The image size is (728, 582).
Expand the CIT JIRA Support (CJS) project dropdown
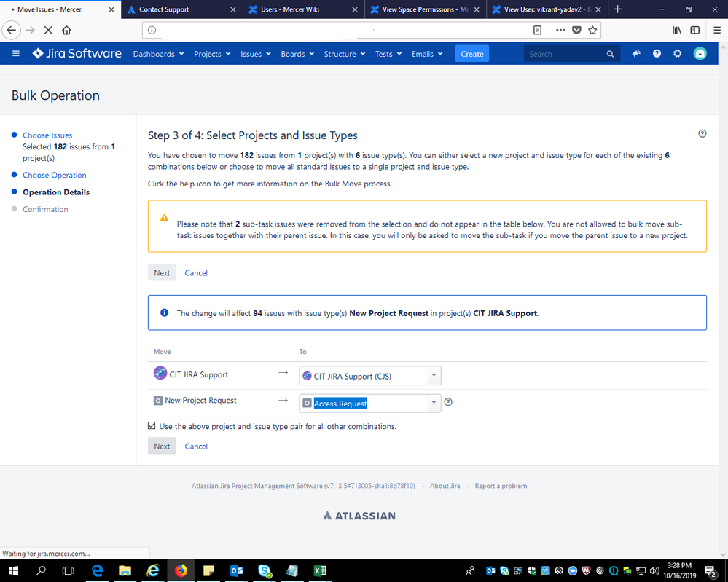434,375
